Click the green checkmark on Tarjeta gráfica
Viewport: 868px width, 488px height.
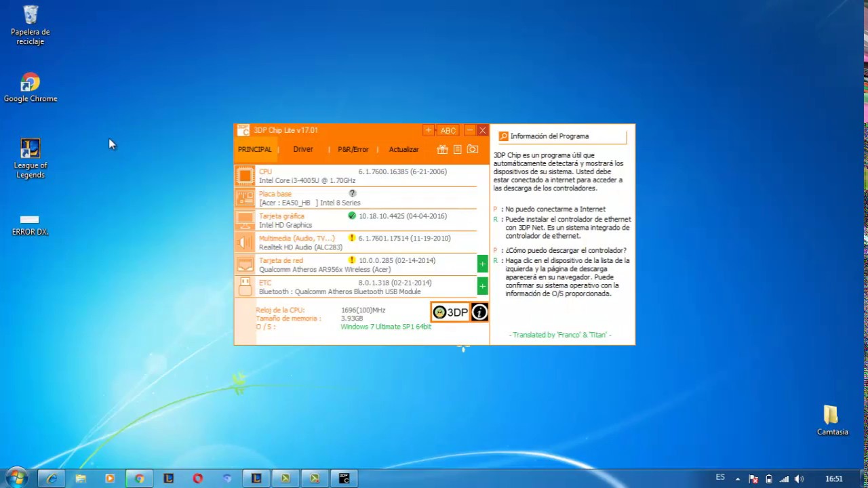(x=352, y=216)
